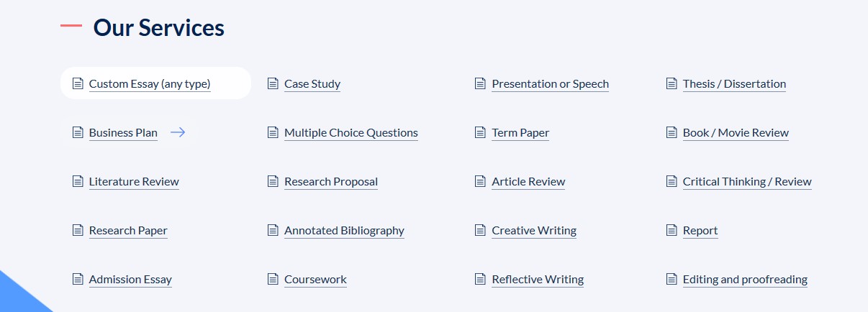
Task: Open Critical Thinking / Review link
Action: pyautogui.click(x=747, y=182)
